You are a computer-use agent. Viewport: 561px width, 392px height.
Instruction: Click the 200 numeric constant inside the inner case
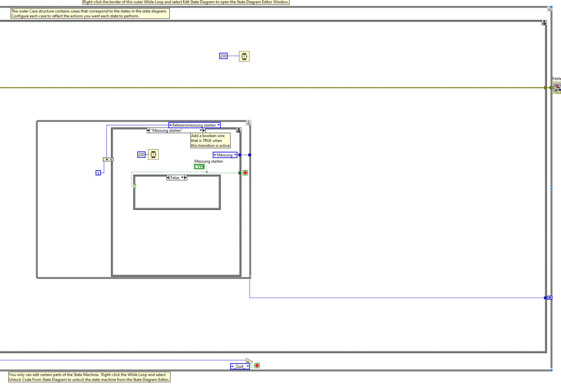[141, 154]
